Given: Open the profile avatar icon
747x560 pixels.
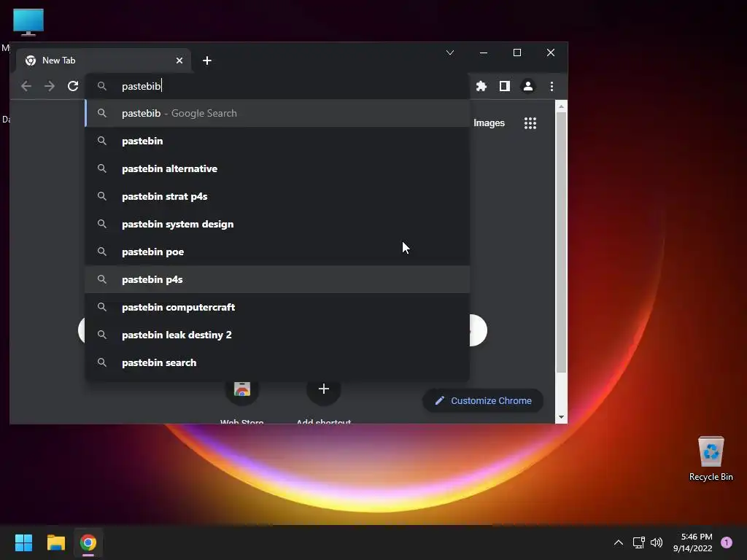Looking at the screenshot, I should [x=528, y=86].
